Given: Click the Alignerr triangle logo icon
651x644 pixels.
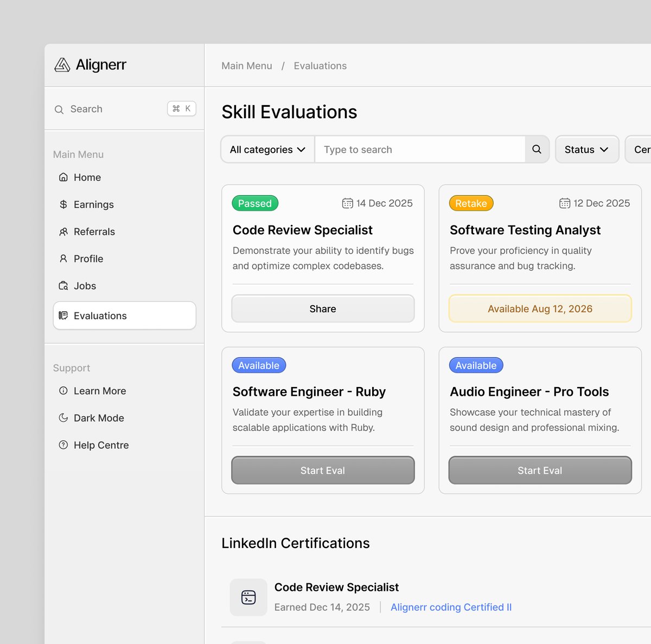Looking at the screenshot, I should (62, 65).
